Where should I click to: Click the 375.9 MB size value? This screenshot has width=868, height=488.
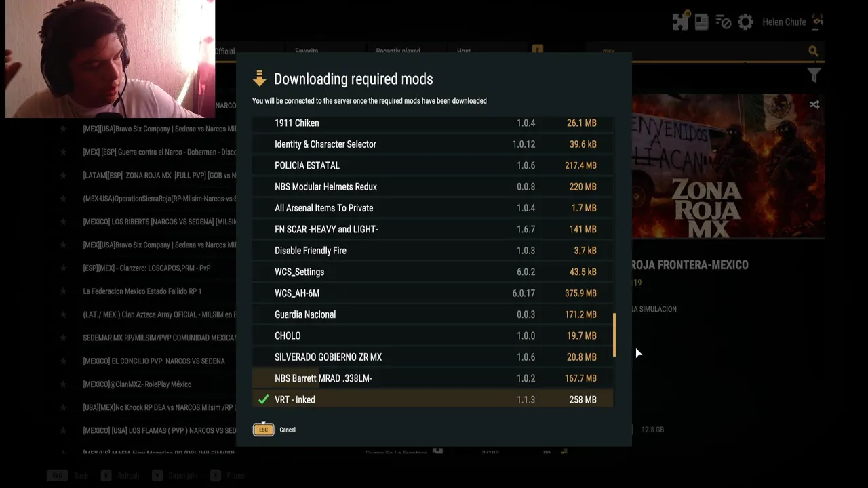pos(580,293)
